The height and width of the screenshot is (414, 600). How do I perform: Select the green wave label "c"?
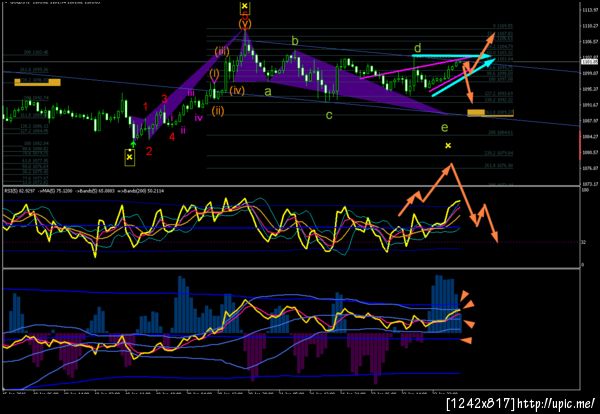(329, 115)
